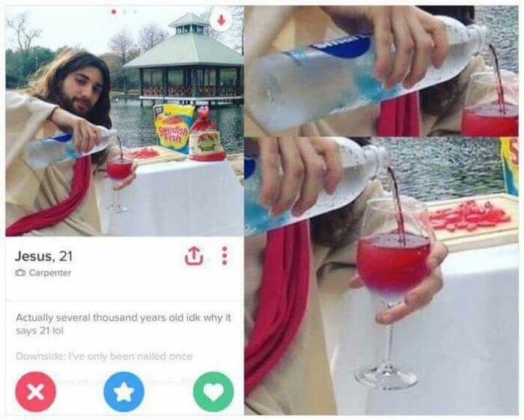Open the three-dot more options menu
This screenshot has height=420, width=524.
coord(225,256)
